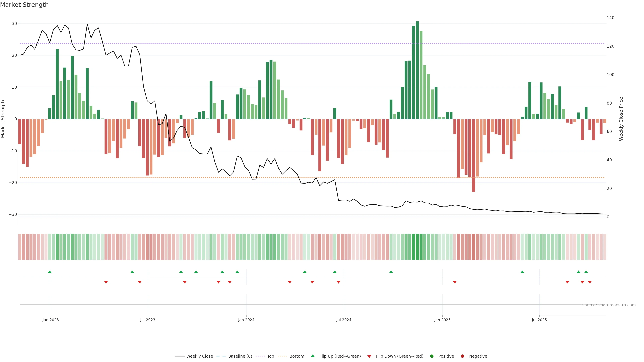Click the green flip-up marker just before Jul 2025
Image resolution: width=644 pixels, height=362 pixels.
point(522,272)
